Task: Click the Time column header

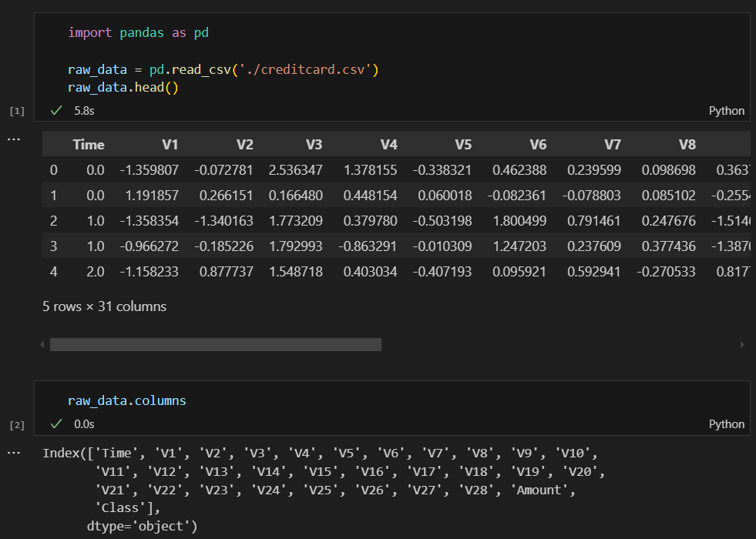Action: click(88, 145)
